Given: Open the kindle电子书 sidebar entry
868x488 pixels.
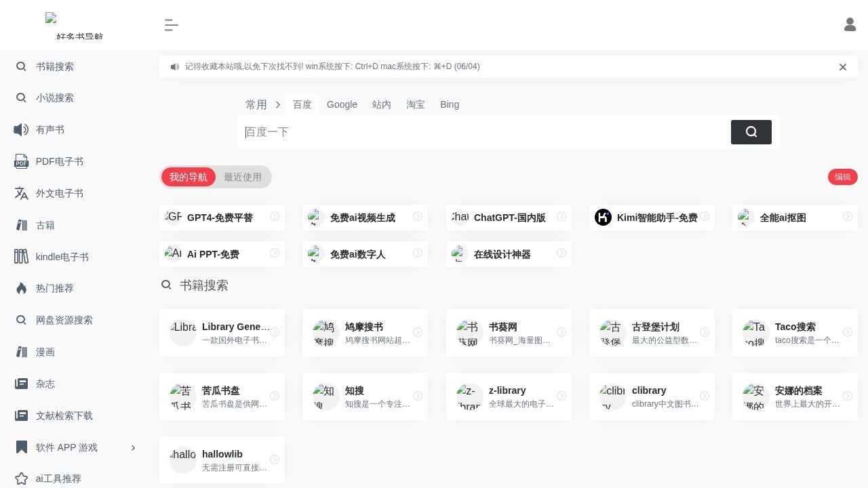Looking at the screenshot, I should (21, 257).
